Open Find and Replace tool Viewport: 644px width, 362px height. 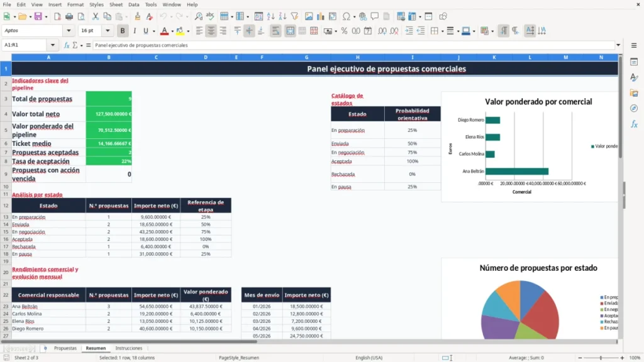[198, 16]
